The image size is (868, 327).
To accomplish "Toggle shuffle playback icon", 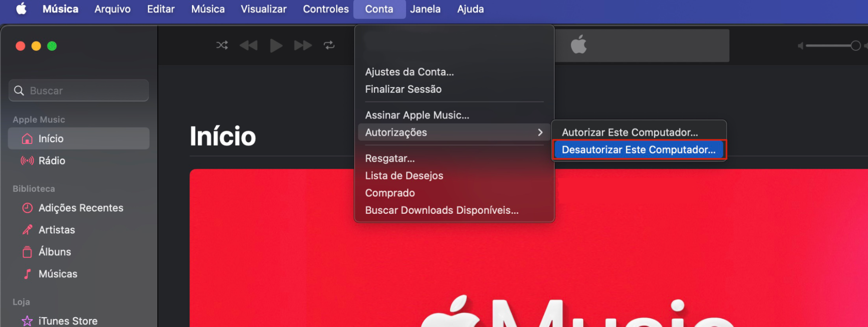I will coord(222,45).
